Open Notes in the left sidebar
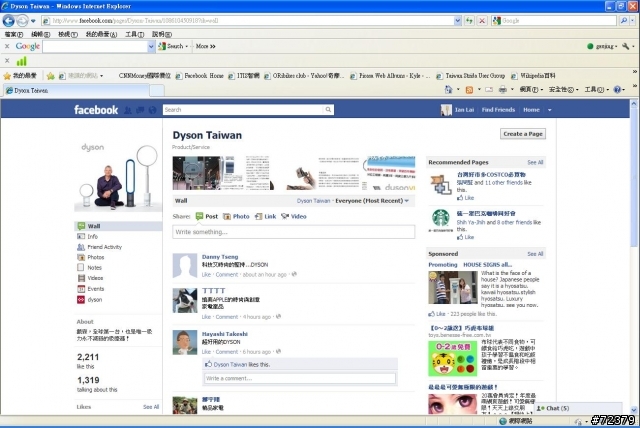Image resolution: width=640 pixels, height=428 pixels. tap(94, 268)
